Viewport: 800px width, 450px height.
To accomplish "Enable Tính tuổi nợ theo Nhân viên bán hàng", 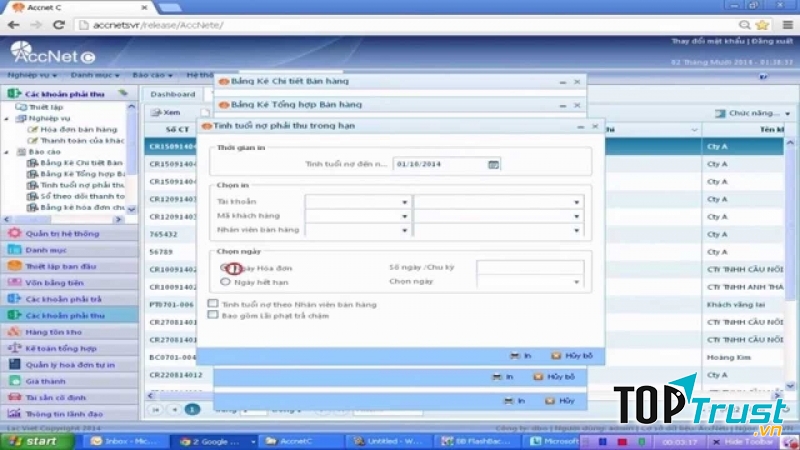I will click(213, 304).
